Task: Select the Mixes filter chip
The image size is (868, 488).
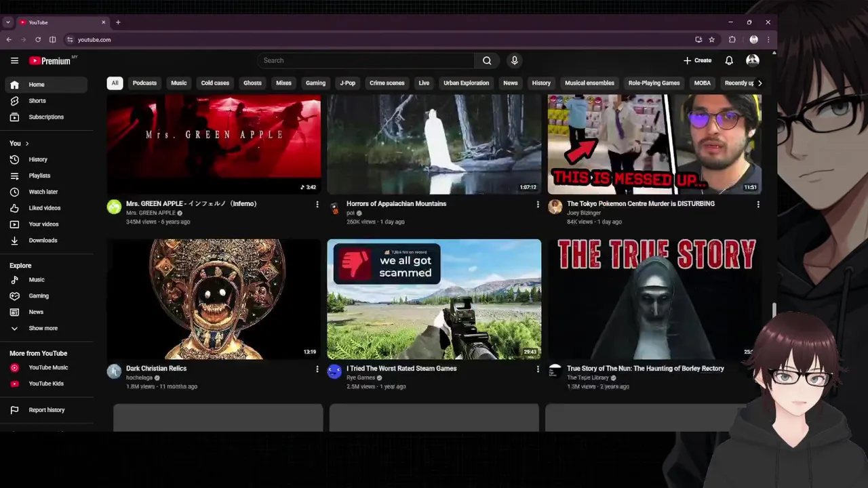Action: pyautogui.click(x=284, y=83)
